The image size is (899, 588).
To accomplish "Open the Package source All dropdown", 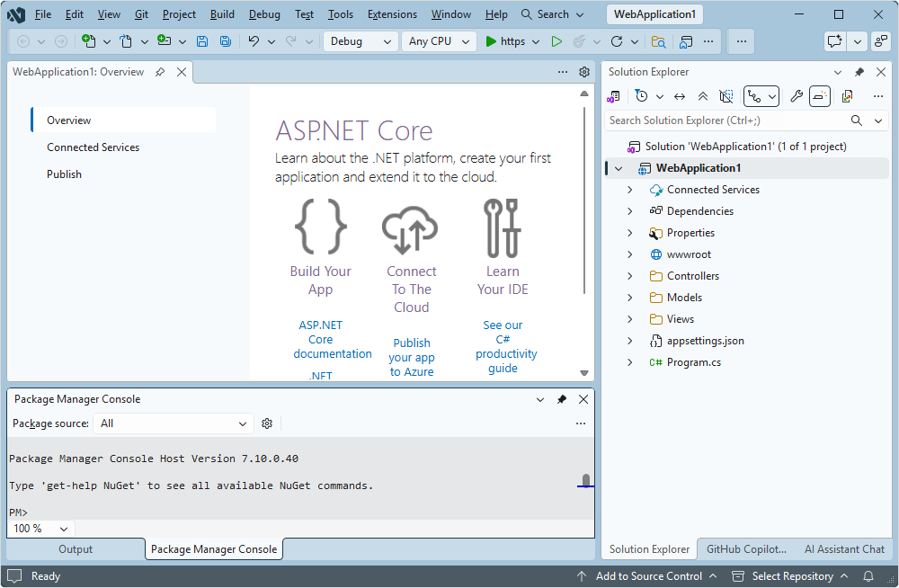I will click(x=174, y=423).
